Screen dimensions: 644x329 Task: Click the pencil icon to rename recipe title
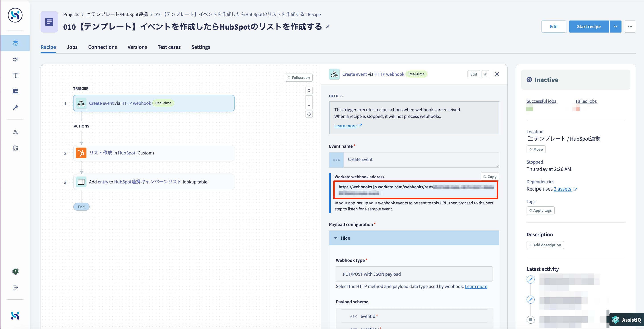[328, 27]
